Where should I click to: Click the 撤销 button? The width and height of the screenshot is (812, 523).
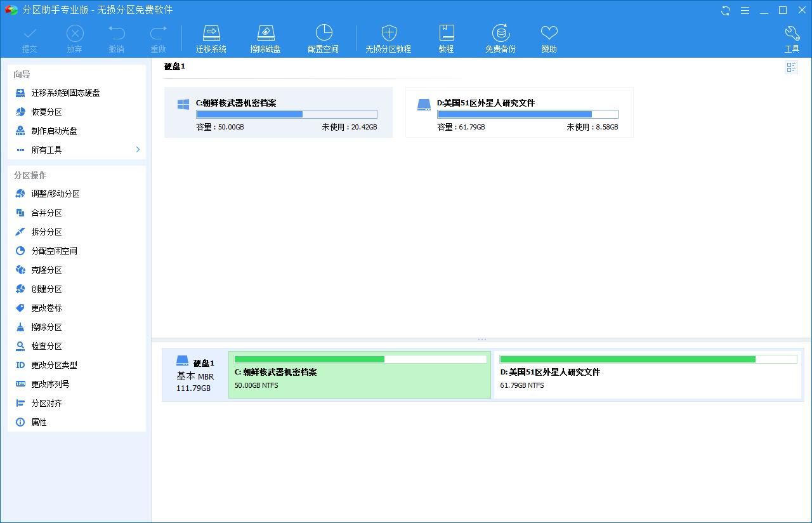(x=115, y=37)
